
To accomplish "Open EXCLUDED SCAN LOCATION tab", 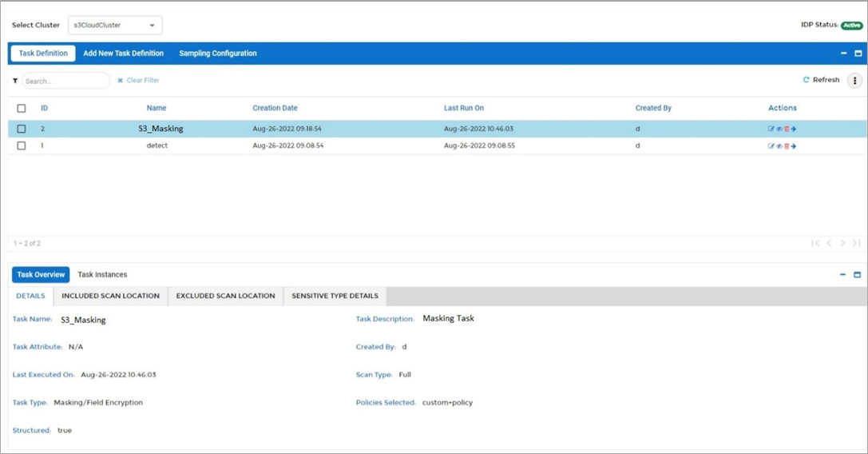I will click(225, 296).
